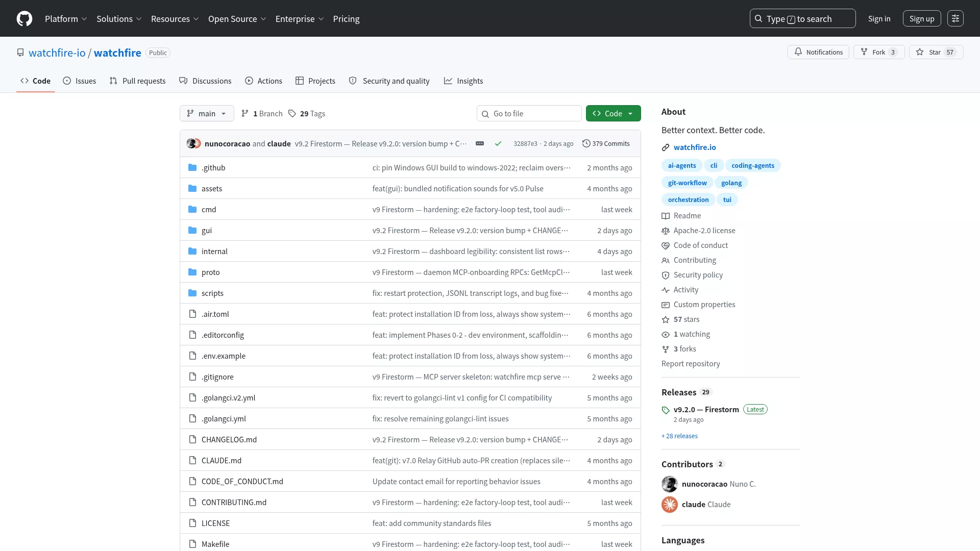Switch to the Issues tab

tap(79, 81)
